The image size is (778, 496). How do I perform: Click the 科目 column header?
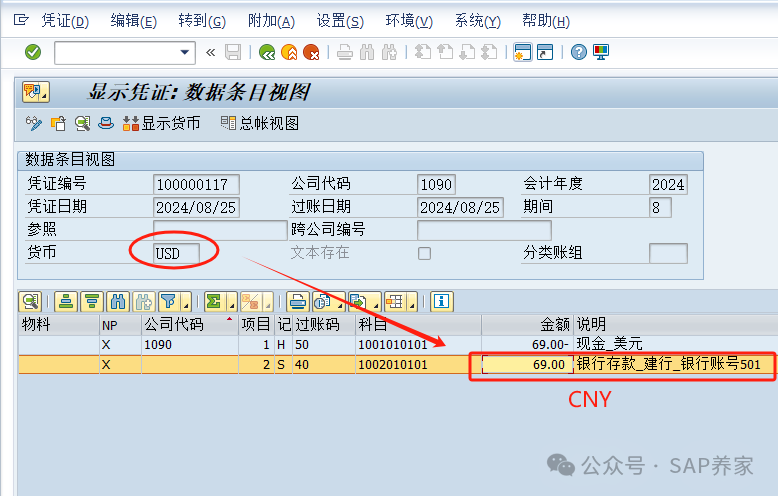coord(418,325)
